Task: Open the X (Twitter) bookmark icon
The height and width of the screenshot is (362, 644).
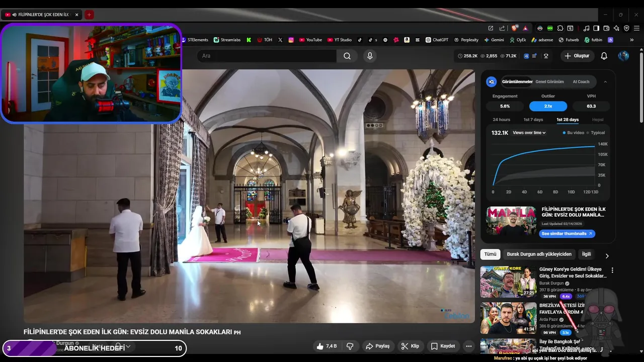Action: click(x=280, y=40)
